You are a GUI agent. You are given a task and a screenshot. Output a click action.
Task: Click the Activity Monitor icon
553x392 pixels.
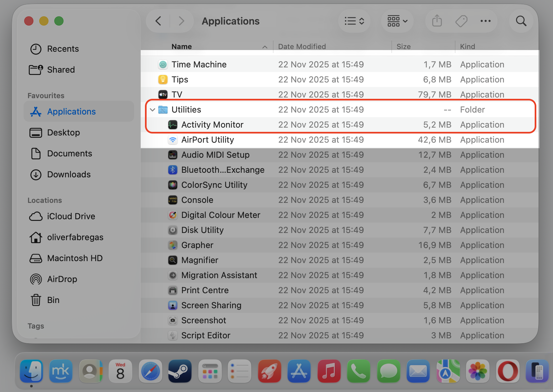tap(173, 125)
